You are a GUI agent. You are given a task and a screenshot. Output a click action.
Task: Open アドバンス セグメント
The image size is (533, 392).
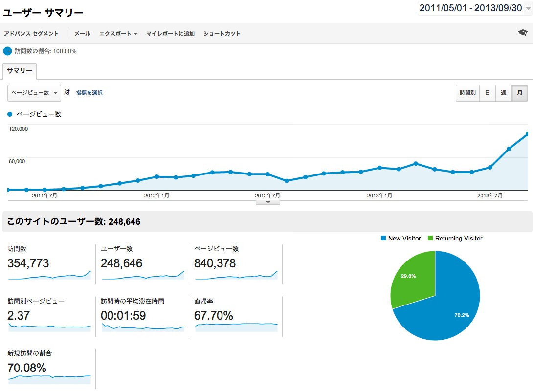click(31, 34)
